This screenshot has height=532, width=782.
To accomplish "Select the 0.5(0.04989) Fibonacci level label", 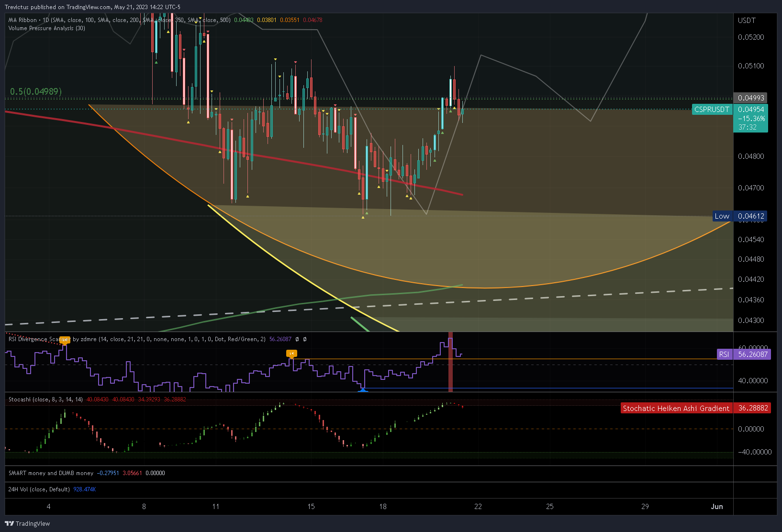I will (x=36, y=91).
